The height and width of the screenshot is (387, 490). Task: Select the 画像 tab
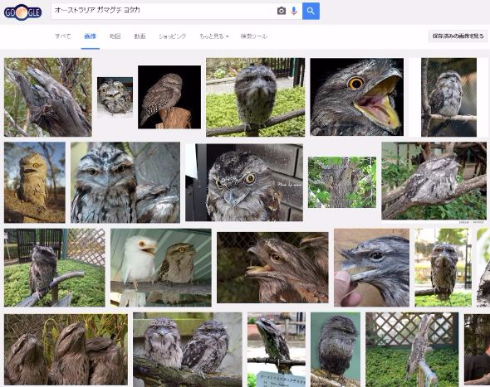pyautogui.click(x=90, y=36)
